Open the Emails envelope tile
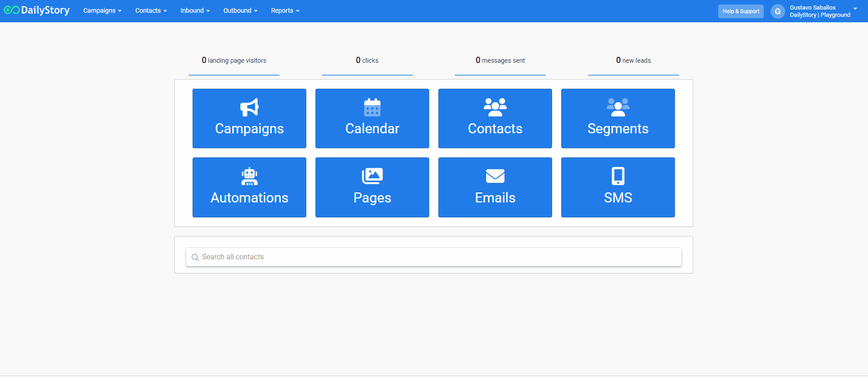This screenshot has width=868, height=378. 495,187
